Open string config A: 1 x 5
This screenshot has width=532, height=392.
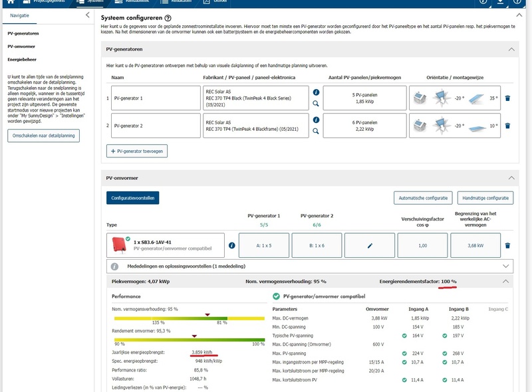(264, 246)
